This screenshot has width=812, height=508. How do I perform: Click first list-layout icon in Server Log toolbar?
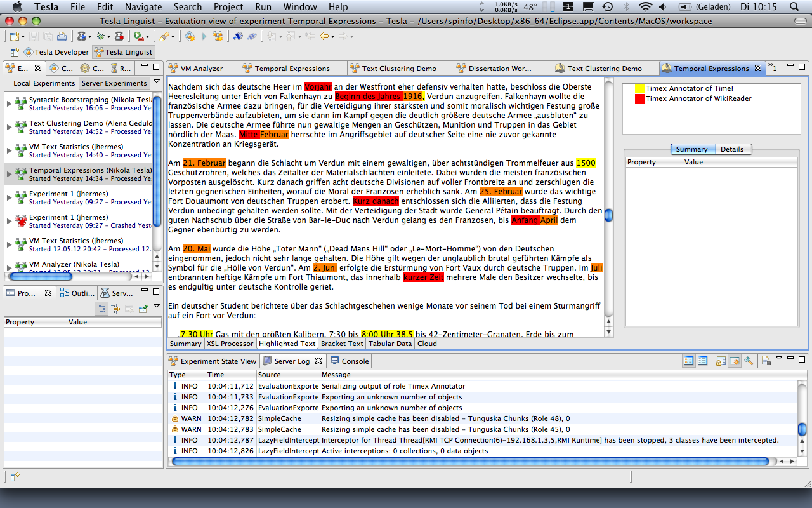pos(689,361)
